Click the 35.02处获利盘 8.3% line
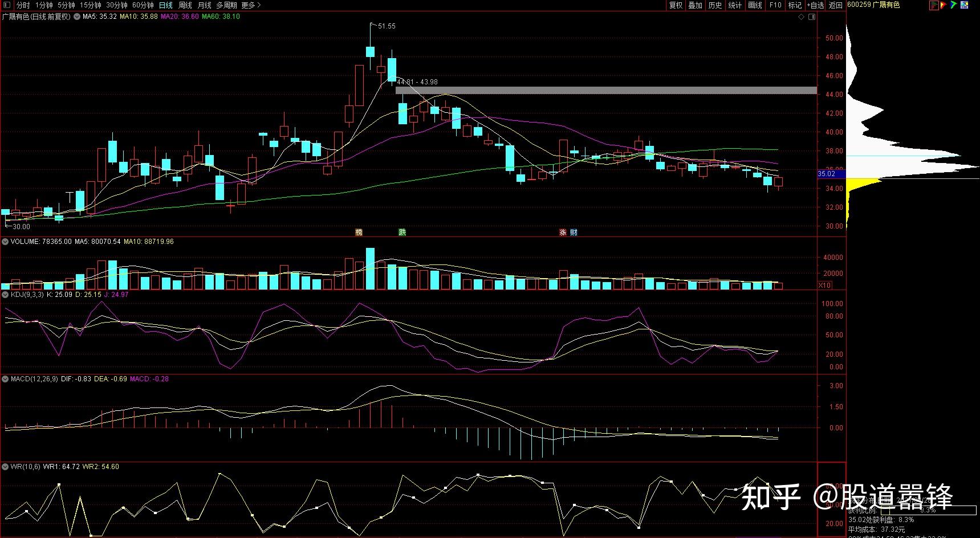 point(881,519)
